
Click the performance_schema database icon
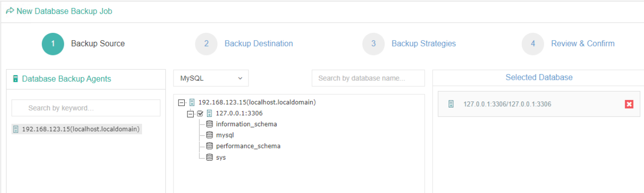point(210,146)
